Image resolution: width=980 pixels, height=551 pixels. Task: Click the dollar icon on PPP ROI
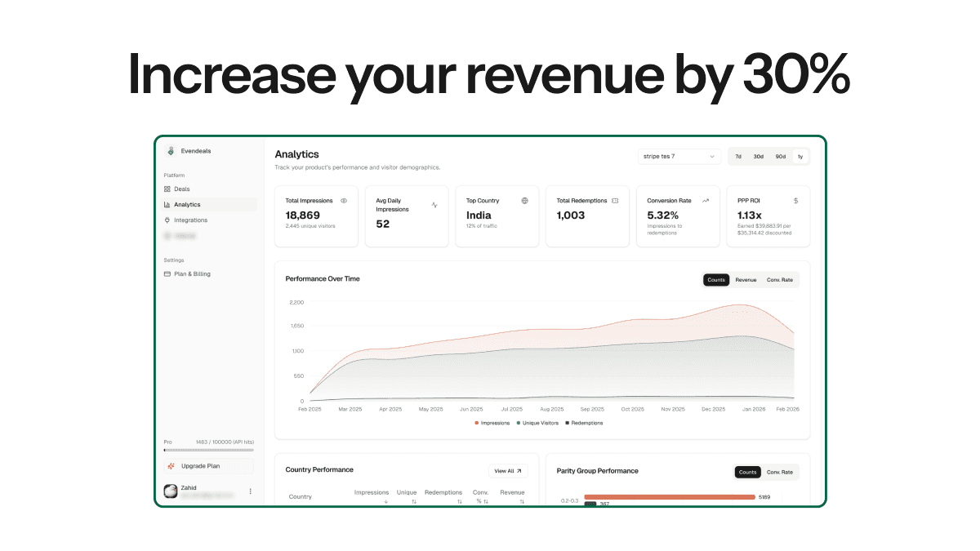coord(796,200)
